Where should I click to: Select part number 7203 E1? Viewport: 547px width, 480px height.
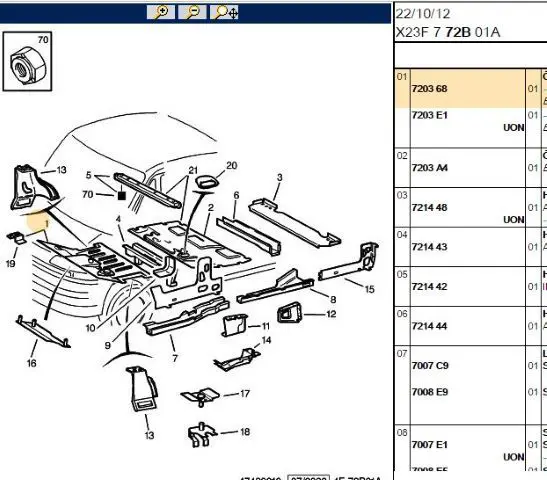429,115
